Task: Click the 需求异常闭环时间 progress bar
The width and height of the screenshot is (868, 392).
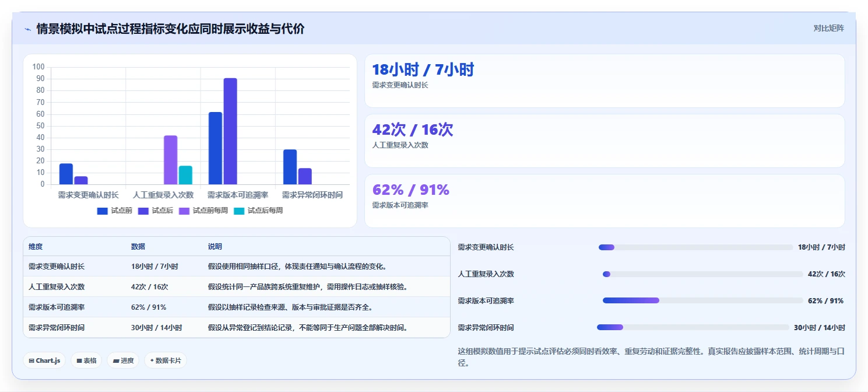Action: coord(693,327)
